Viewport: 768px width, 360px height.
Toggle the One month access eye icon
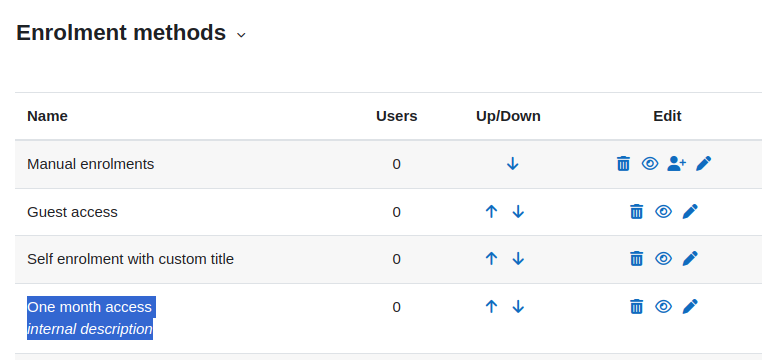663,307
